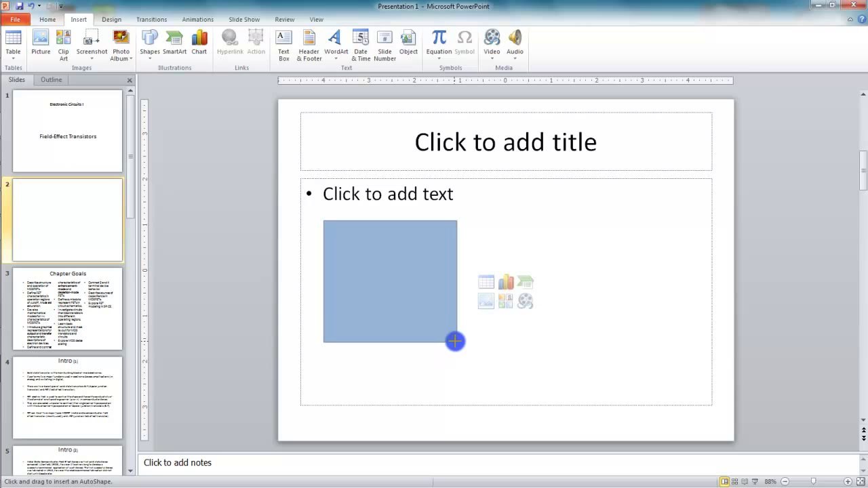Screen dimensions: 868x488
Task: Open the Animations ribbon tab
Action: [x=197, y=20]
